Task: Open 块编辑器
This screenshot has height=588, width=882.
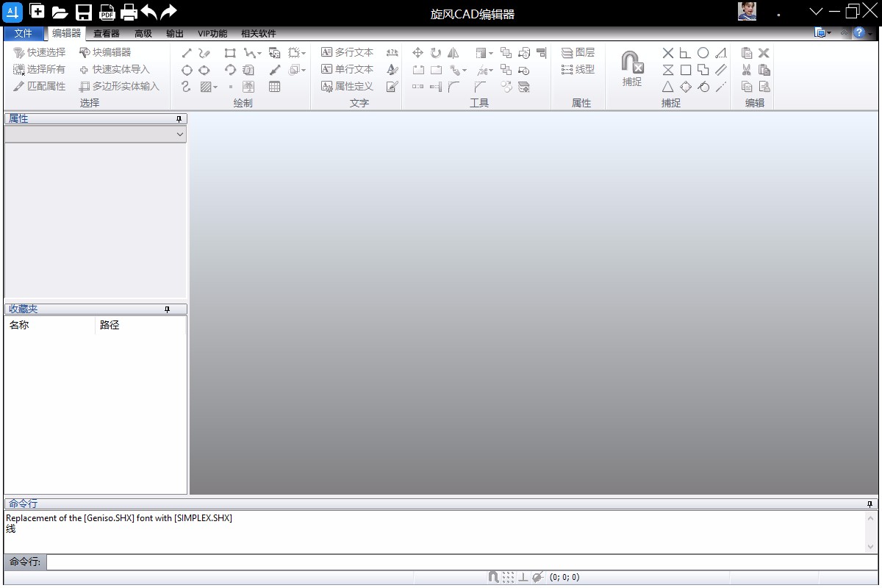Action: pyautogui.click(x=105, y=53)
